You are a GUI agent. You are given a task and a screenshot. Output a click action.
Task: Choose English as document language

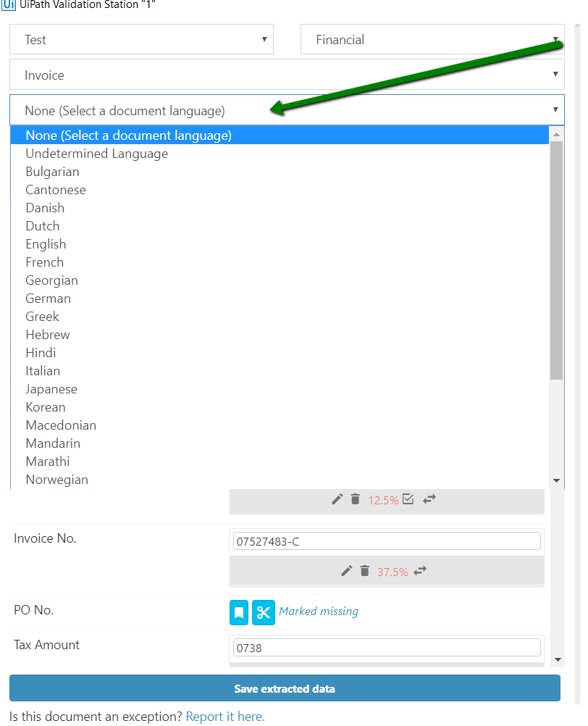(x=280, y=243)
